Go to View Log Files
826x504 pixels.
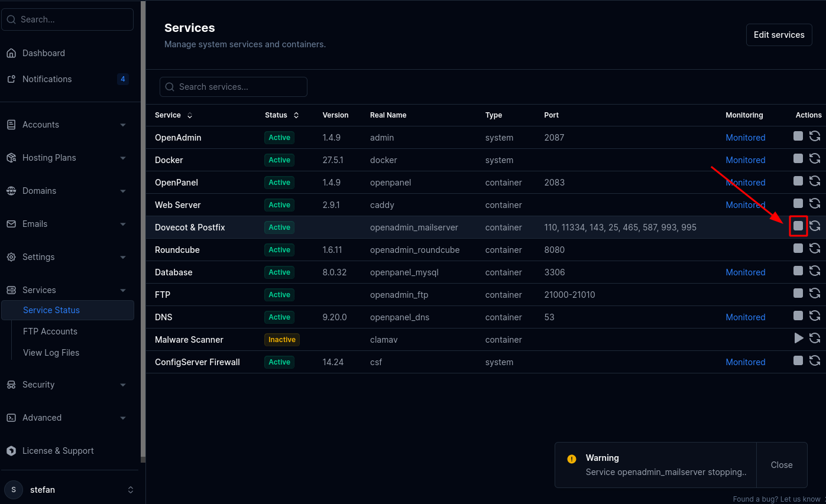click(x=51, y=353)
